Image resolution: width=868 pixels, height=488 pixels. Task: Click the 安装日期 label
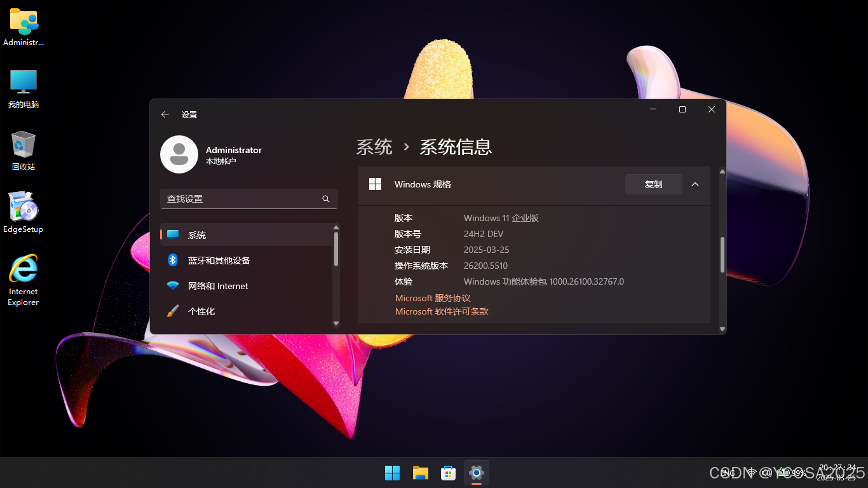(412, 250)
